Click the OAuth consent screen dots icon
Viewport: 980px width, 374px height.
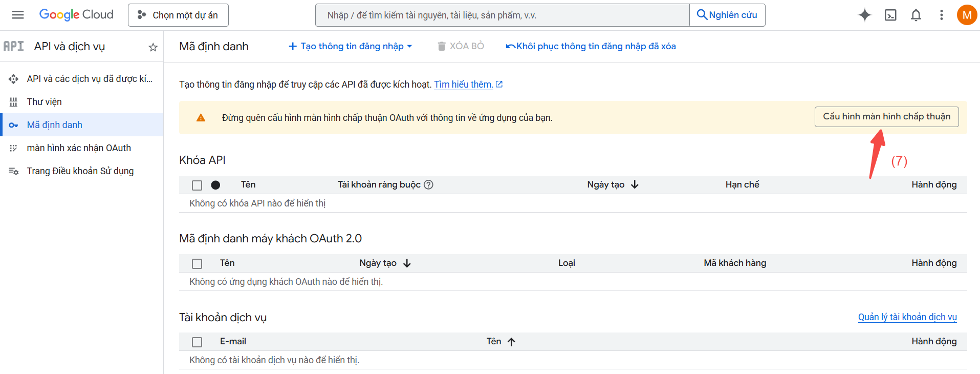pyautogui.click(x=14, y=148)
